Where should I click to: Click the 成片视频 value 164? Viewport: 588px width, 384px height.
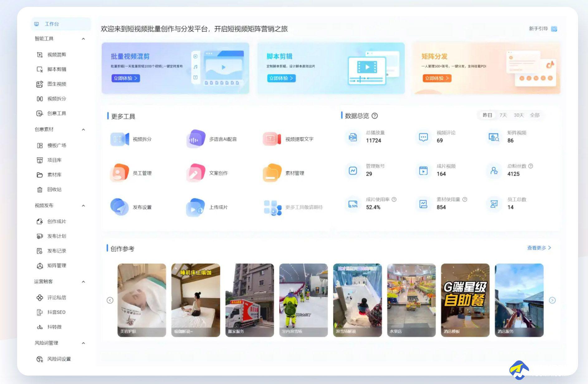pyautogui.click(x=441, y=174)
